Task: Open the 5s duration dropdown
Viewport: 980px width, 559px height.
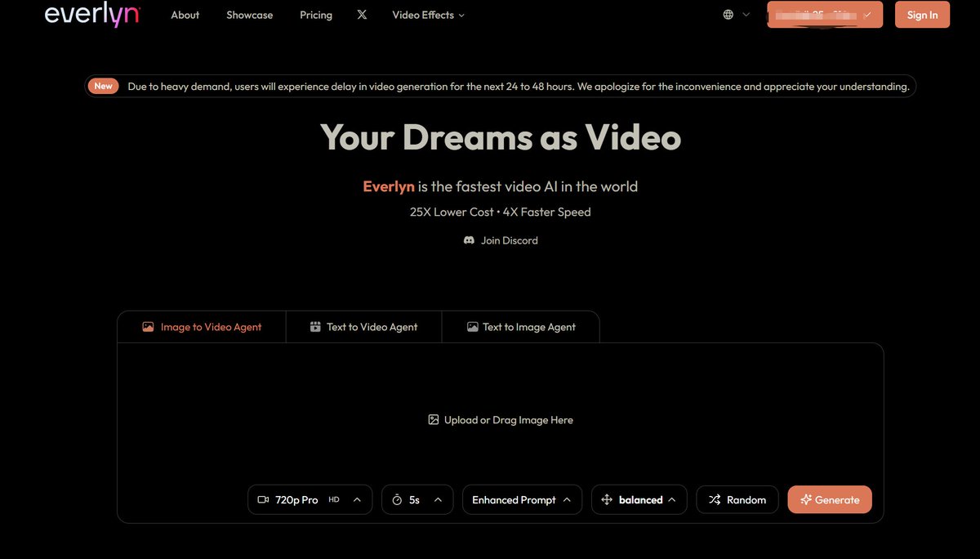Action: (x=416, y=499)
